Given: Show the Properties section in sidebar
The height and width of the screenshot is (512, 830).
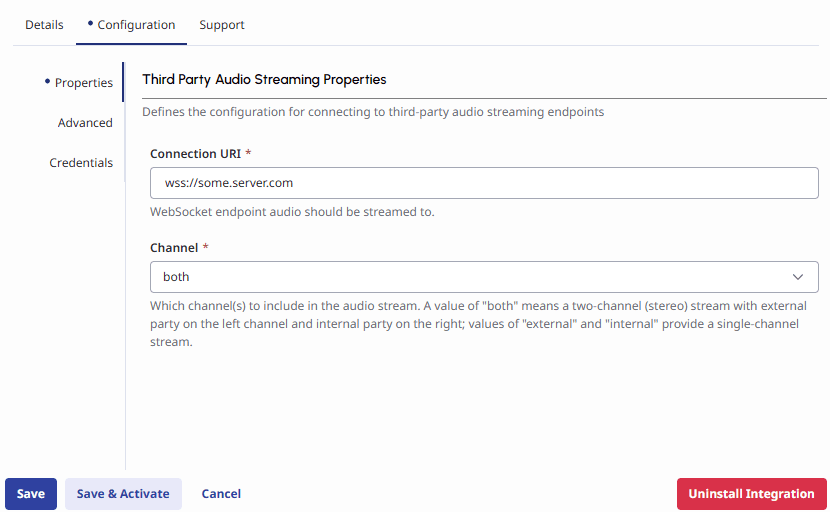Looking at the screenshot, I should pos(83,83).
